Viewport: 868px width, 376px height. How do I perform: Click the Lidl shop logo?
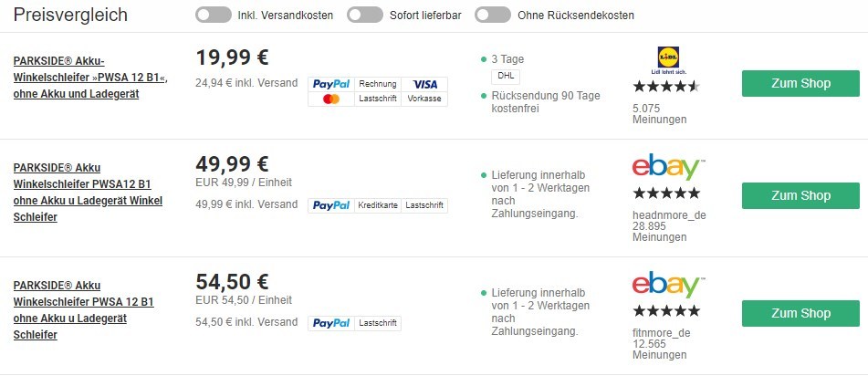click(666, 61)
